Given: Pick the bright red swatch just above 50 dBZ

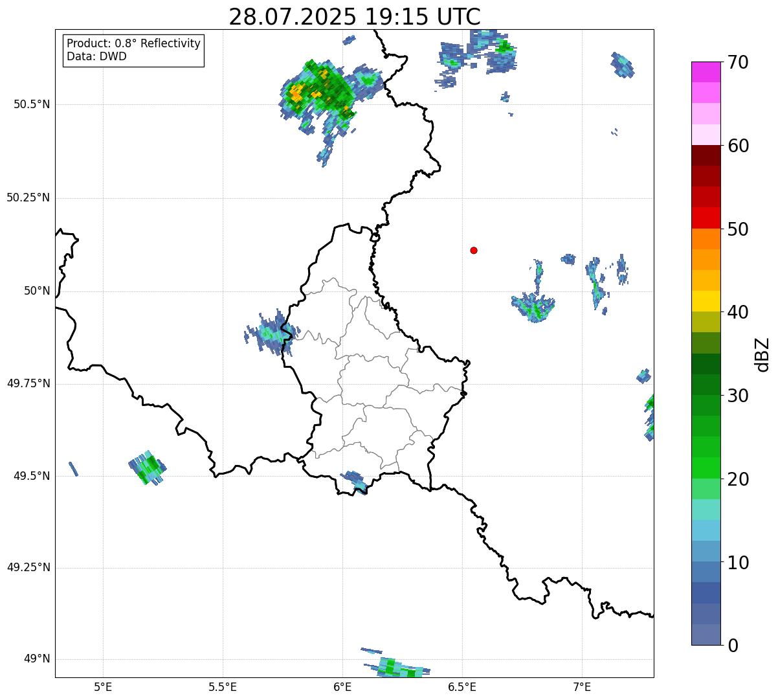Looking at the screenshot, I should [x=706, y=218].
